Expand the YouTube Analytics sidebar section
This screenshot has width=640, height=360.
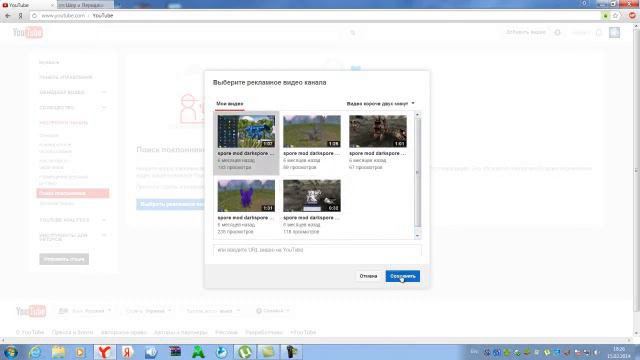(x=73, y=220)
